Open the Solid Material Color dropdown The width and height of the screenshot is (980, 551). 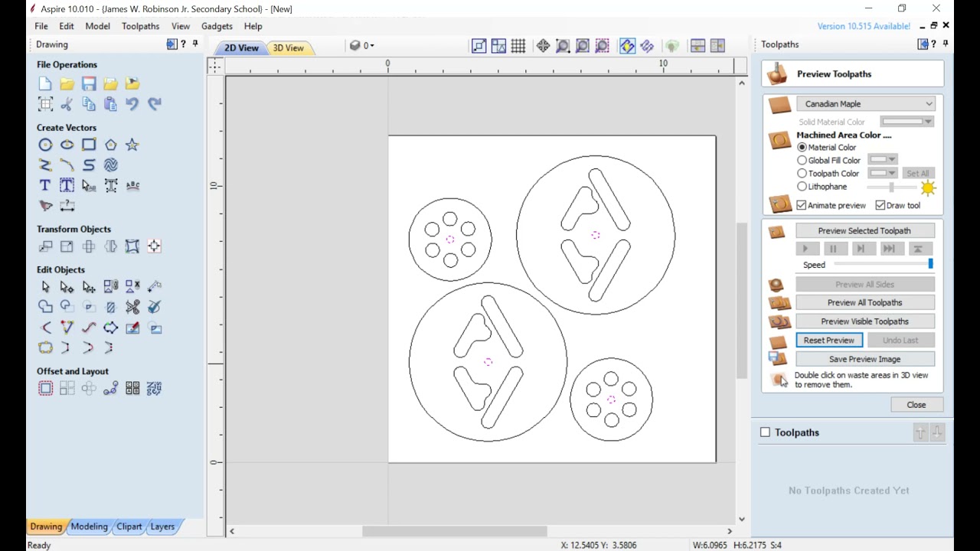coord(906,122)
